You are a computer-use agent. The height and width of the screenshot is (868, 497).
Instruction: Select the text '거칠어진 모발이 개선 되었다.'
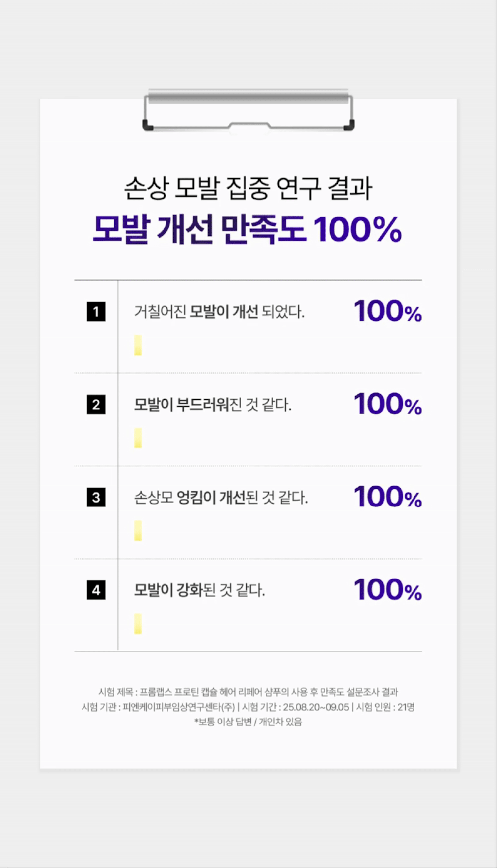pyautogui.click(x=219, y=312)
